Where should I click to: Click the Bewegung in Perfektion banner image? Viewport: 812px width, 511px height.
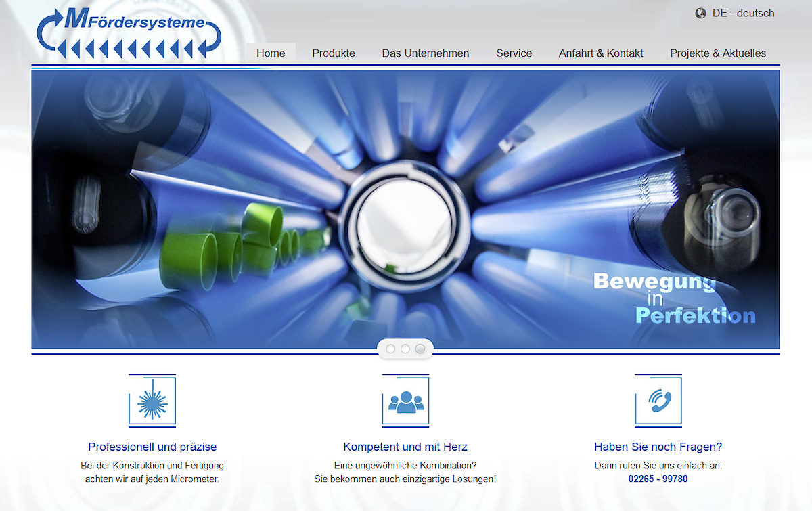coord(405,210)
